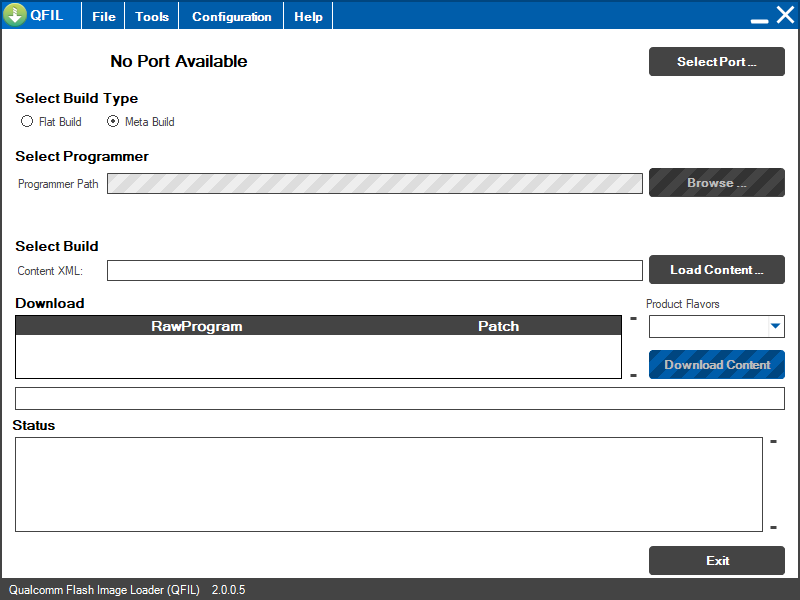
Task: Click the Select Port button
Action: pyautogui.click(x=716, y=62)
